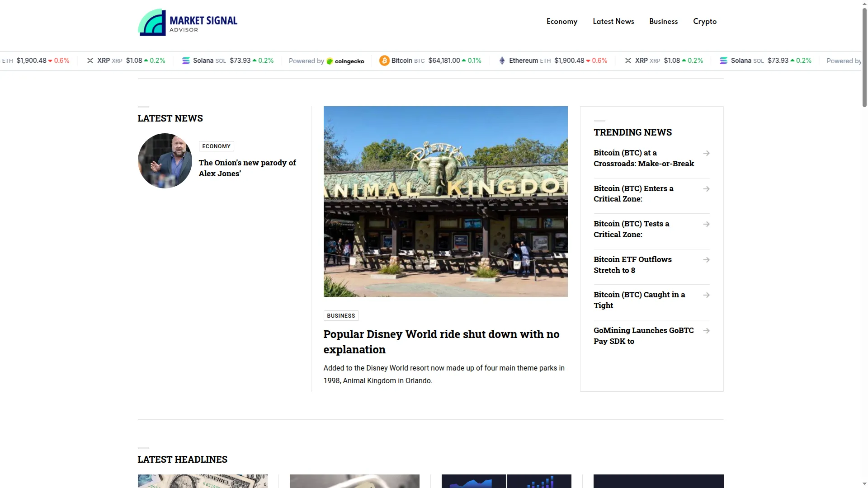Open "Bitcoin ETF Outflows Stretch to 8" headline
Screen dimensions: 868x488
click(632, 265)
